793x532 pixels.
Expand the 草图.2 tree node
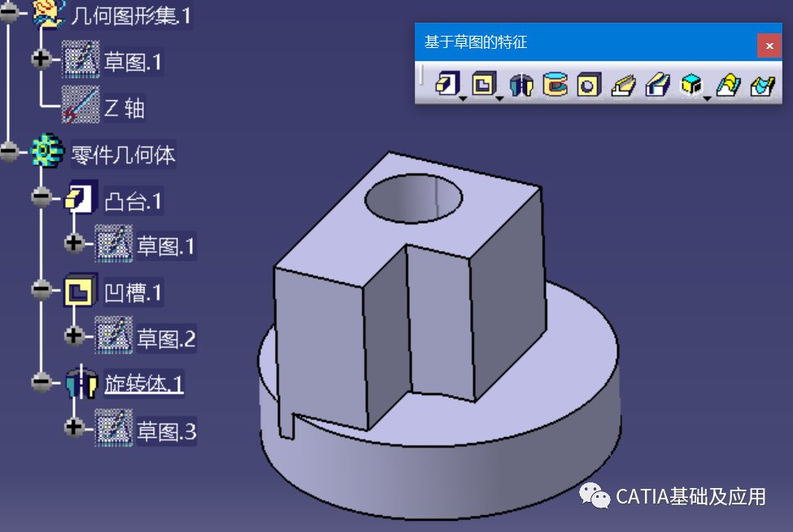coord(74,335)
